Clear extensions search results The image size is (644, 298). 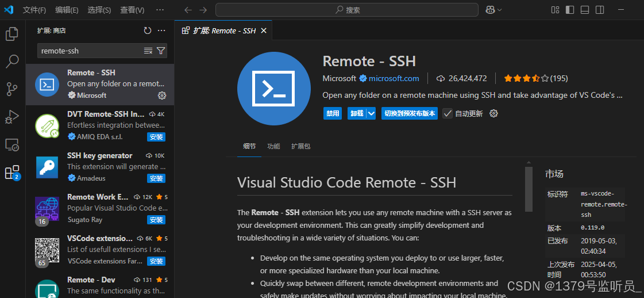tap(148, 51)
